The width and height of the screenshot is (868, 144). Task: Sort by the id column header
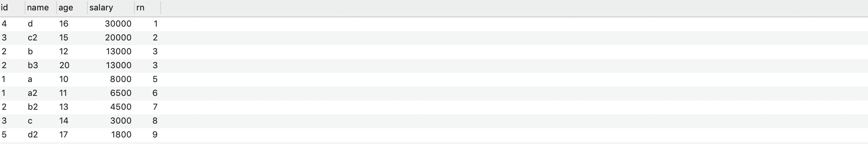pyautogui.click(x=12, y=8)
